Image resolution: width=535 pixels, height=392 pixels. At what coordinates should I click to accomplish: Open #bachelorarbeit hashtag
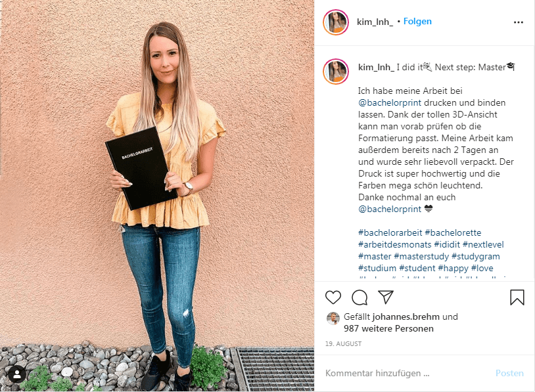(390, 233)
